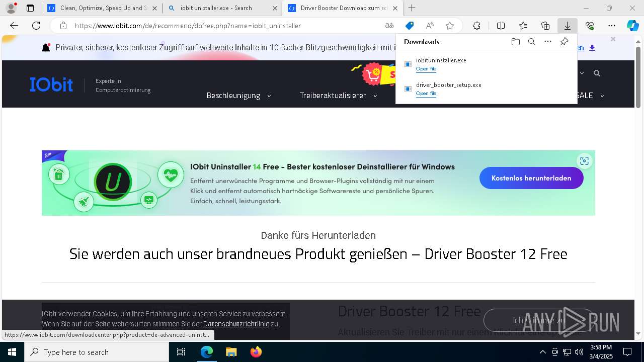Click the screenshot capture icon on banner
This screenshot has width=644, height=362.
[x=584, y=161]
